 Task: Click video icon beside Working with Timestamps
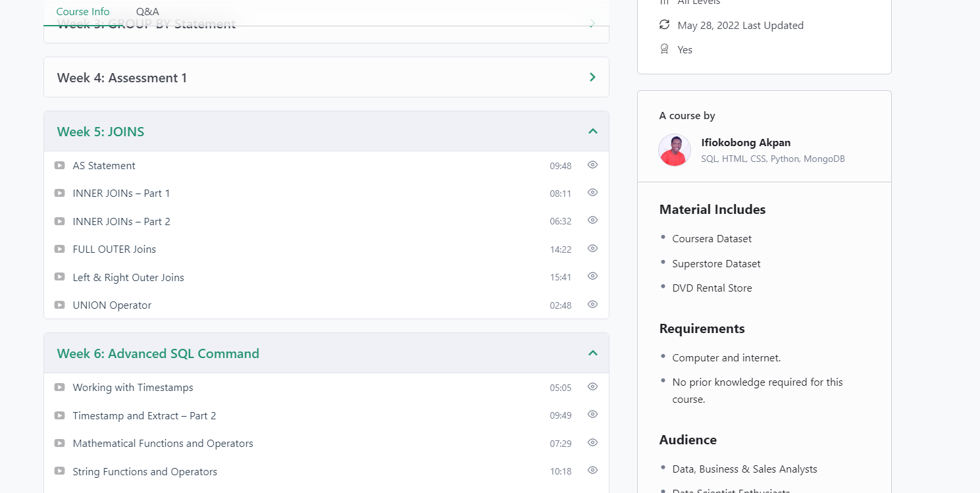tap(60, 388)
